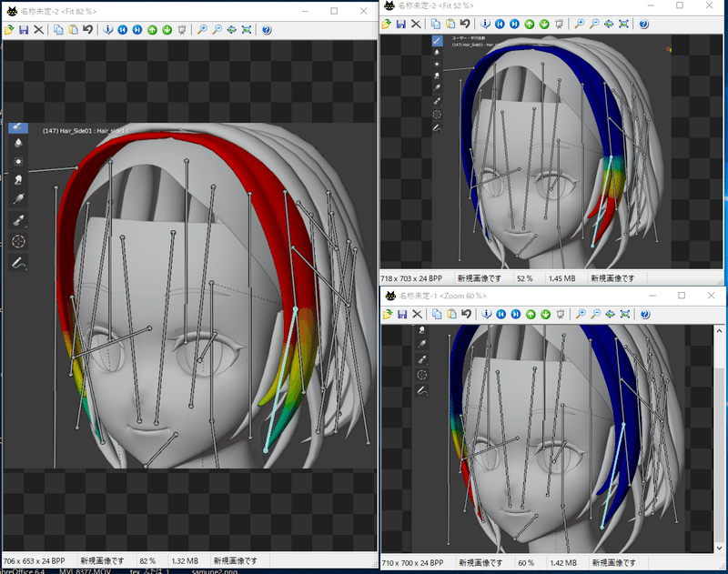Click Paste icon in Zoom 60% window
Image resolution: width=728 pixels, height=574 pixels.
452,315
